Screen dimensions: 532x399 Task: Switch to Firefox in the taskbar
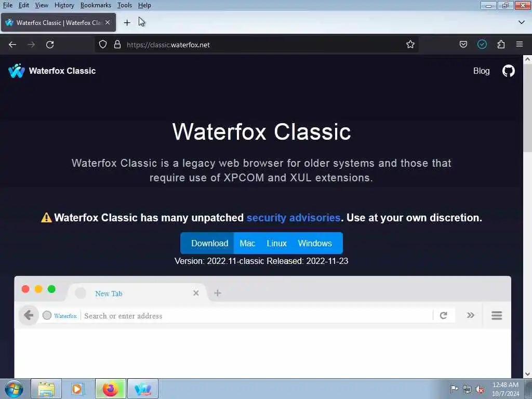coord(110,389)
